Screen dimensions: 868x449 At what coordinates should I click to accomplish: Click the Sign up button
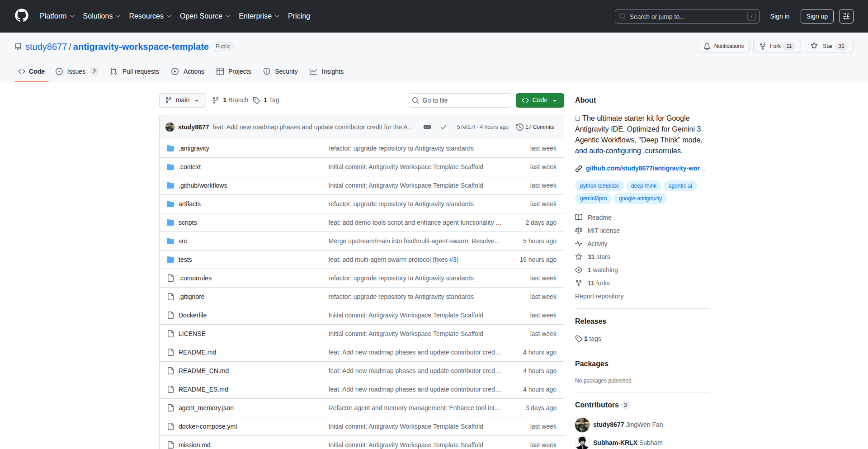point(816,16)
